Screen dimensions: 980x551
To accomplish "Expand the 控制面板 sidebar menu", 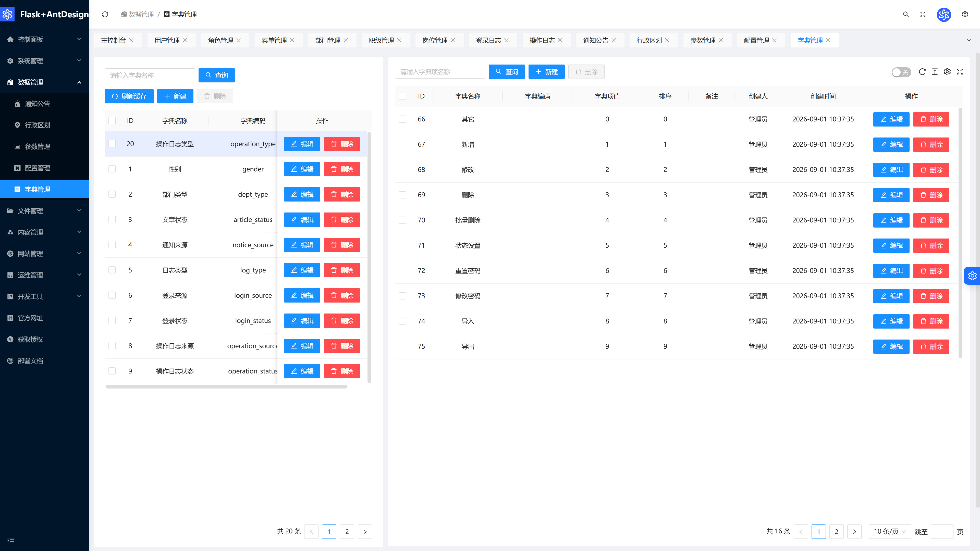I will pos(44,39).
